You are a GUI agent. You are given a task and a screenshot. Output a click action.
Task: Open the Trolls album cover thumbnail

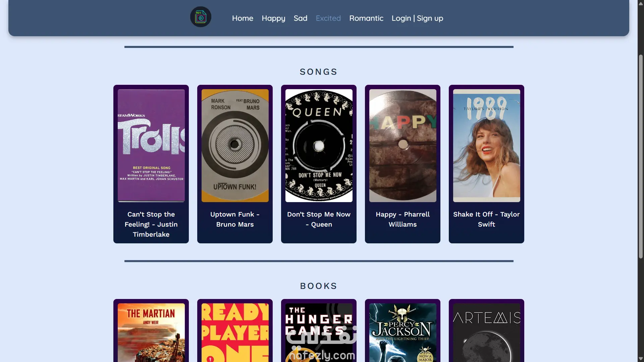[x=151, y=145]
